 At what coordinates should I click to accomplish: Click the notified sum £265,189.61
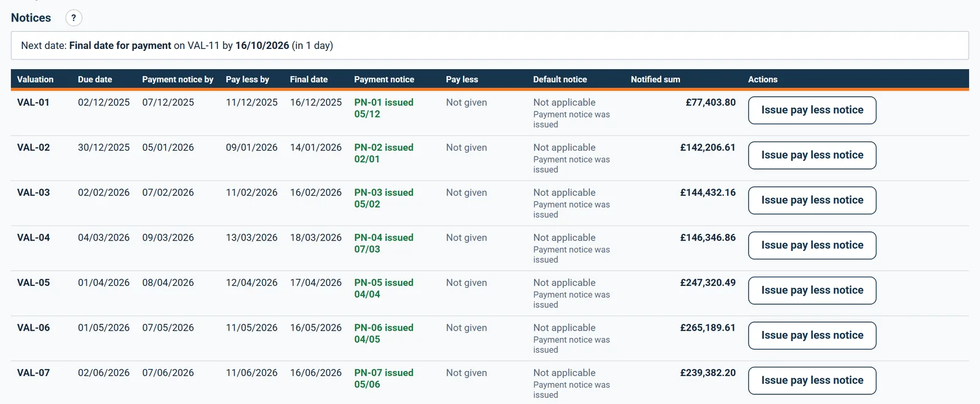(x=708, y=327)
